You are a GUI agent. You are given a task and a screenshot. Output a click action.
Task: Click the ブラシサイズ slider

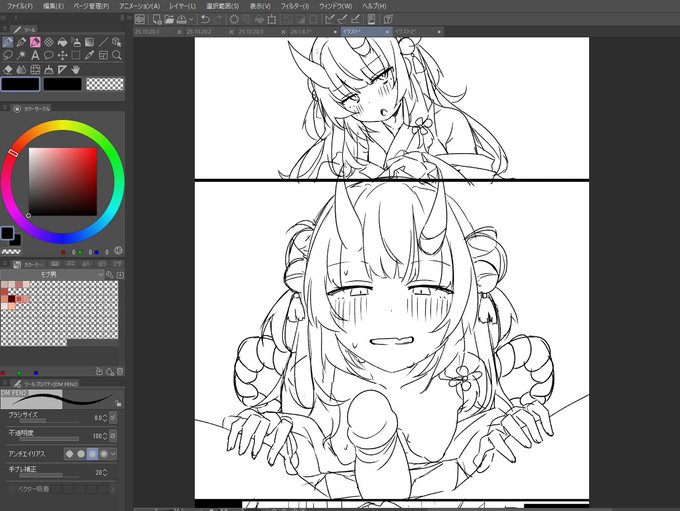[x=49, y=420]
